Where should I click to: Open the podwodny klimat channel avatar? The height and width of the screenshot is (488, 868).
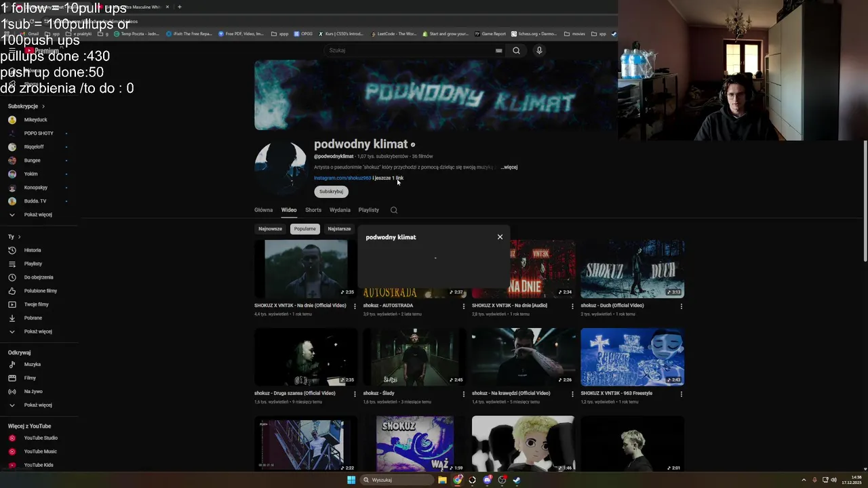(280, 167)
